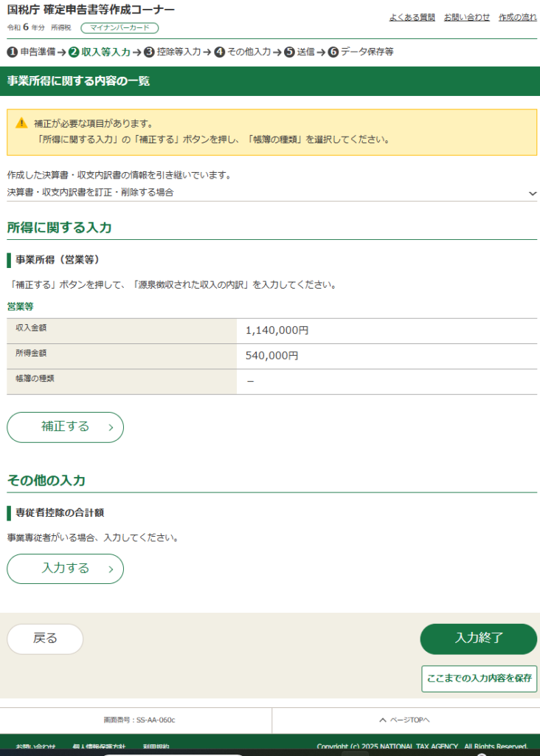Click the chevron at the right of the 訂正・削除 row

tap(533, 193)
